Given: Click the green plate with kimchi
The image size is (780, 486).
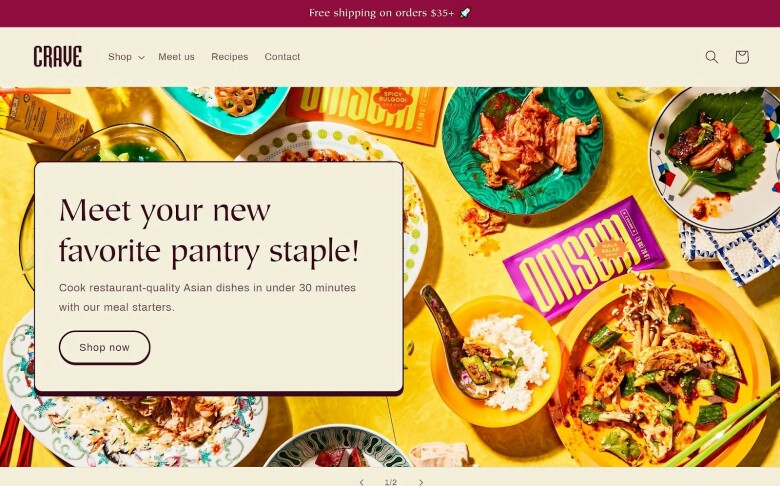Looking at the screenshot, I should (x=522, y=150).
